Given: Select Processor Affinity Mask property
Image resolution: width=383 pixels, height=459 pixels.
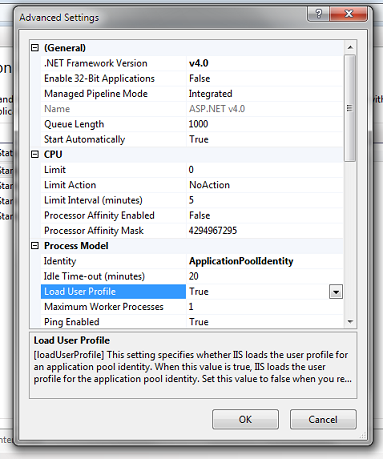Looking at the screenshot, I should coord(113,231).
